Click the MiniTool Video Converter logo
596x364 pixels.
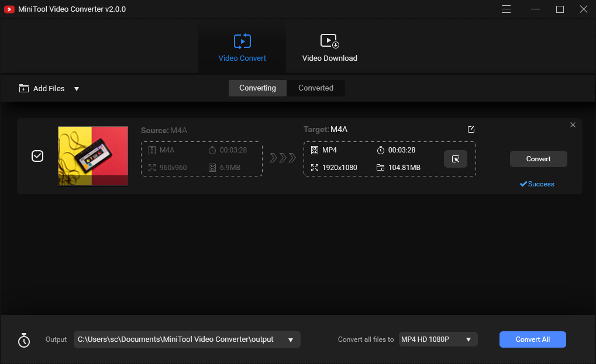pos(9,9)
